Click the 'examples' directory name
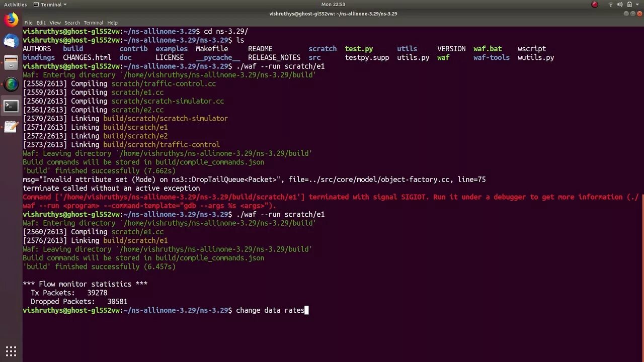 (172, 49)
